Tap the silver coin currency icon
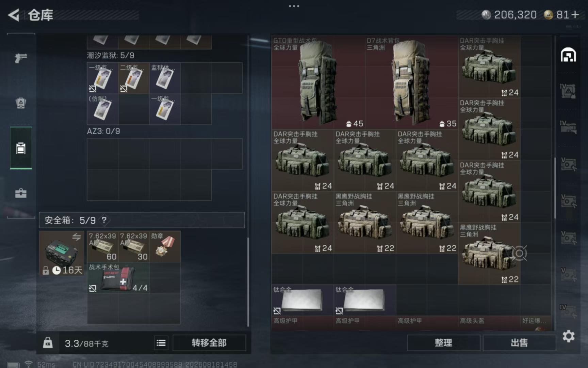The image size is (588, 368). (x=486, y=15)
